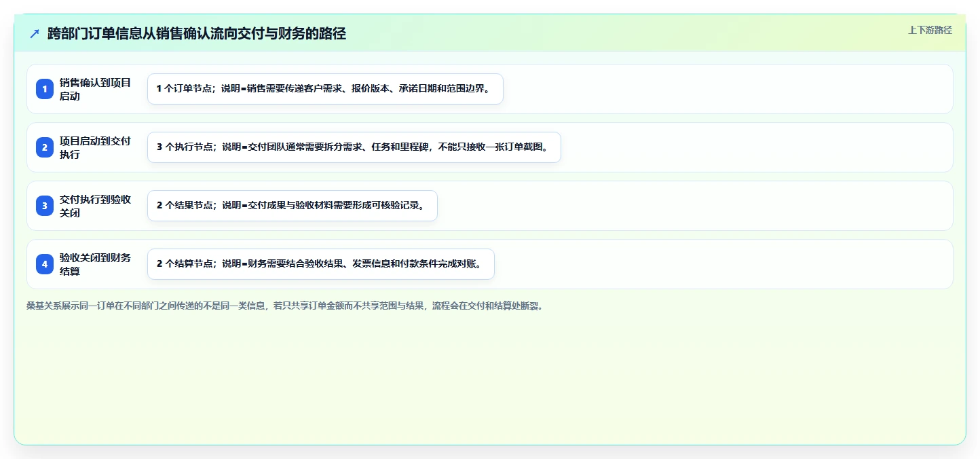This screenshot has width=980, height=459.
Task: Click the arrow icon beside the panel title
Action: pyautogui.click(x=35, y=33)
